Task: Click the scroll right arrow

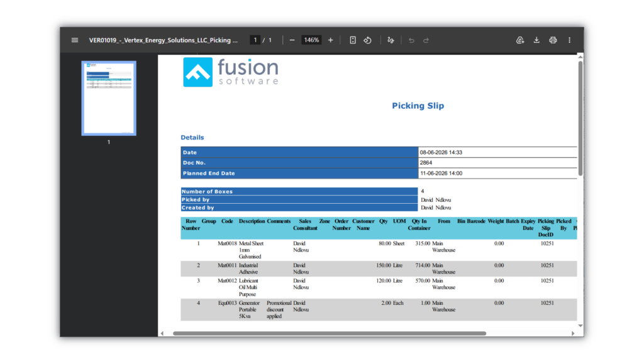Action: [x=573, y=334]
